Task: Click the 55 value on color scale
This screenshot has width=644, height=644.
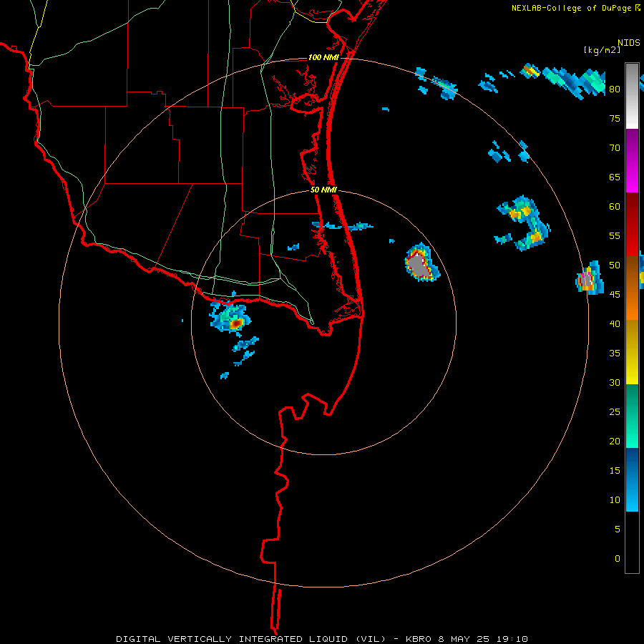Action: point(615,235)
